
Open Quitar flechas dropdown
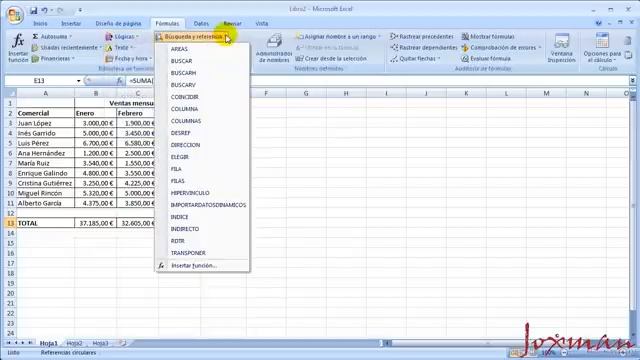coord(415,59)
